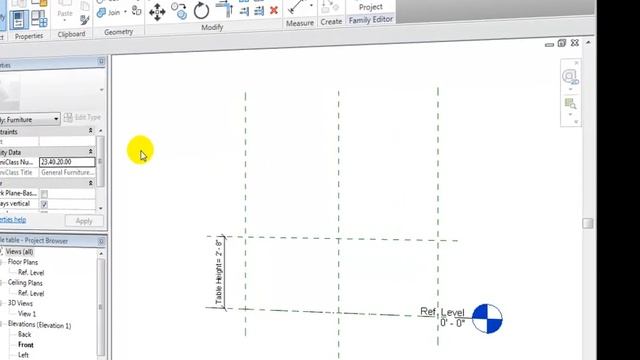Click Project Browser scroll up arrow
The width and height of the screenshot is (640, 360).
101,253
